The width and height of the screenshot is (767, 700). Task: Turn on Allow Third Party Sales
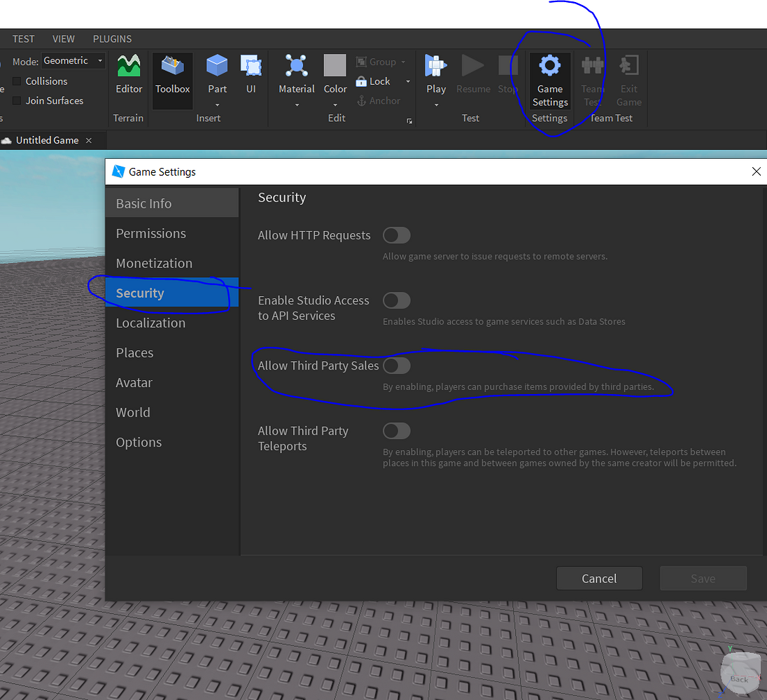396,365
